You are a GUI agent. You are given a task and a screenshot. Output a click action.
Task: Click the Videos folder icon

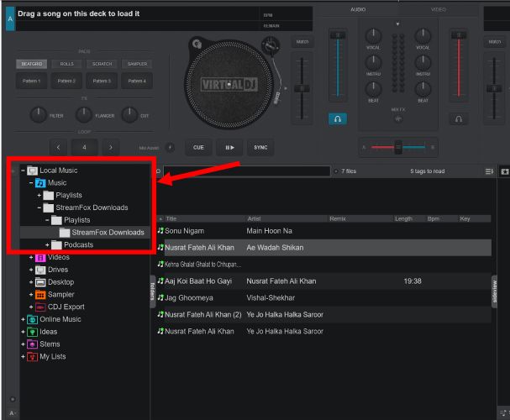click(x=39, y=257)
